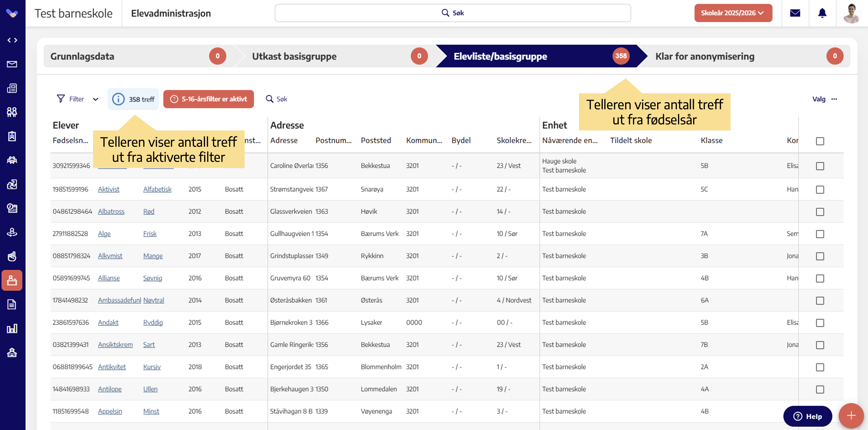Check the box for Aktivist Alfabetisk row

coord(820,190)
